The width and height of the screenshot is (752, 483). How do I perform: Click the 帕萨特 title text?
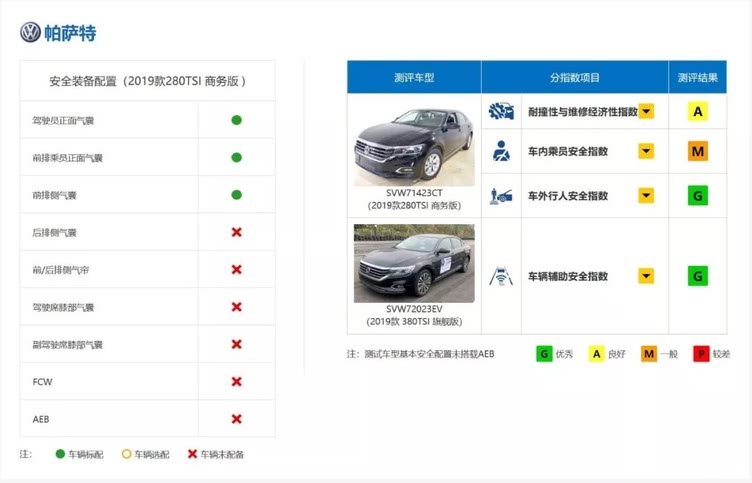point(70,33)
